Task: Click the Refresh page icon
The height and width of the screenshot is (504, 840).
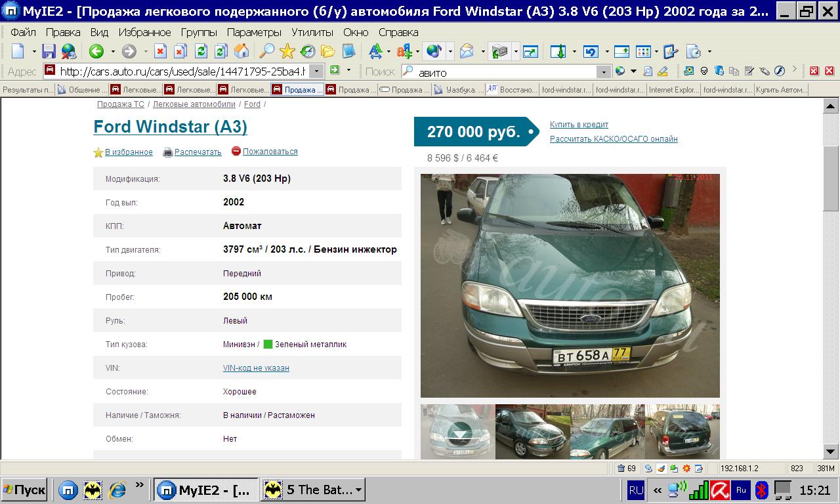Action: [201, 51]
